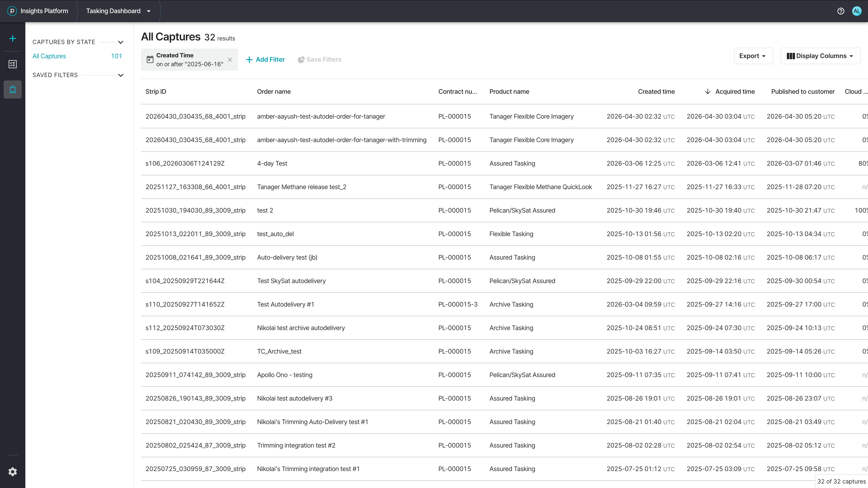Click the plus icon in left sidebar
The image size is (868, 488).
click(12, 38)
